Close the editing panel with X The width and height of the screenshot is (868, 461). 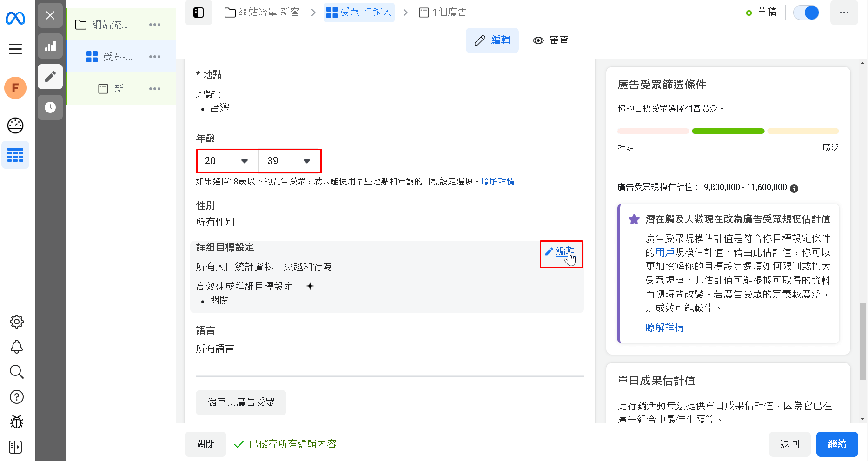(x=50, y=15)
